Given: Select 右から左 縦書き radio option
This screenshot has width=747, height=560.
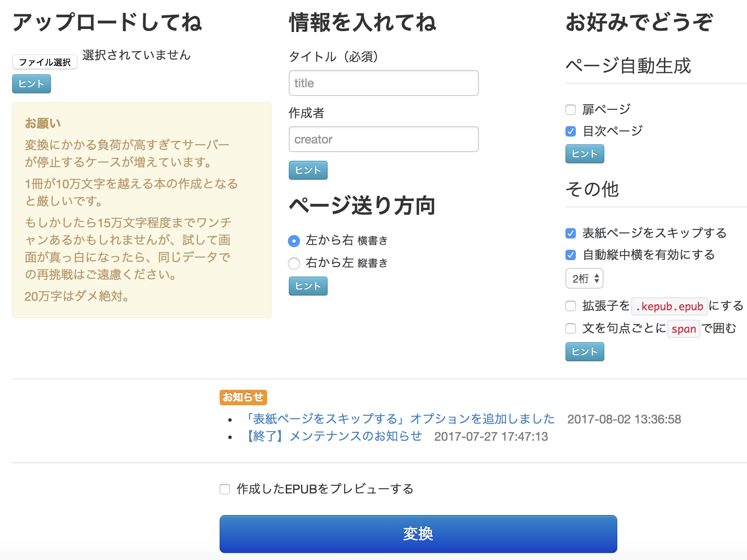Looking at the screenshot, I should pyautogui.click(x=294, y=263).
